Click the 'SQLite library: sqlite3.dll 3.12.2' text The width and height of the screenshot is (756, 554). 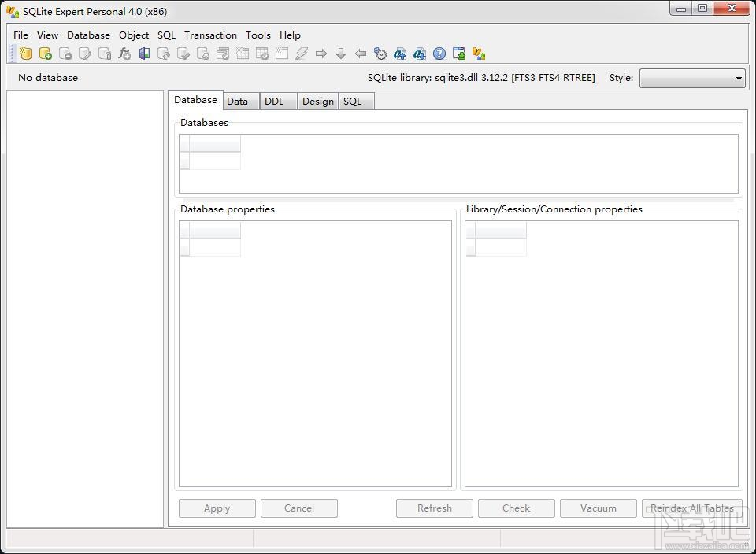click(x=438, y=78)
